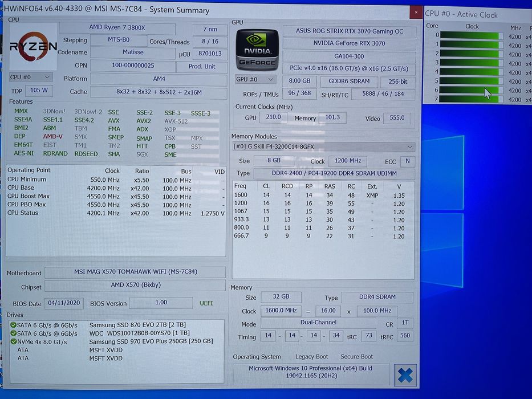The height and width of the screenshot is (399, 532).
Task: Click the NVIDIA GeForce logo image
Action: pyautogui.click(x=257, y=50)
